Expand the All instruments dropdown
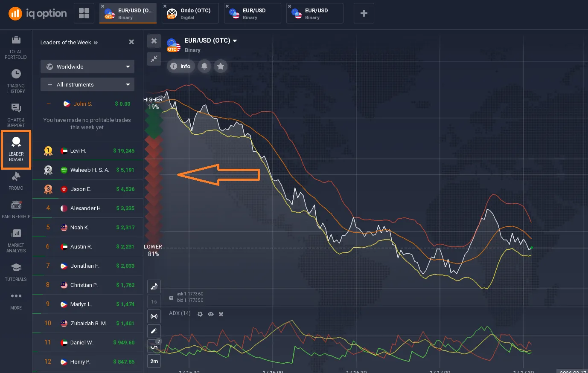Image resolution: width=588 pixels, height=373 pixels. pos(87,84)
